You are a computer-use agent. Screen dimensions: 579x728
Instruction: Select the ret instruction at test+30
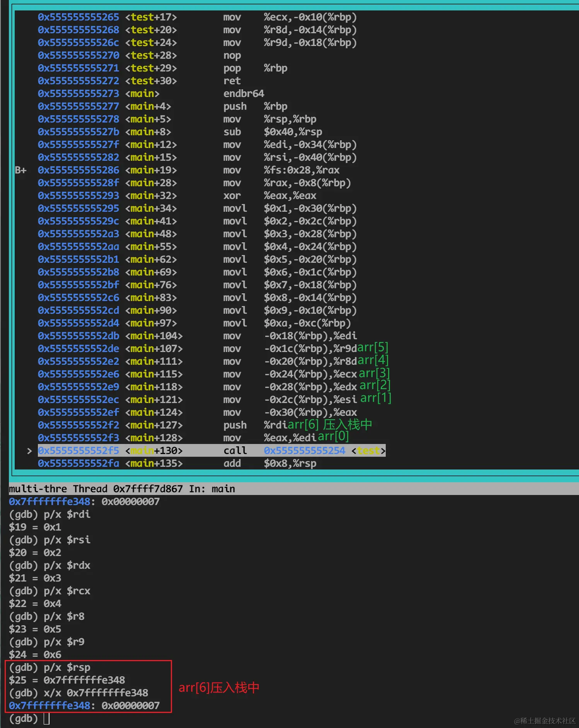point(232,81)
